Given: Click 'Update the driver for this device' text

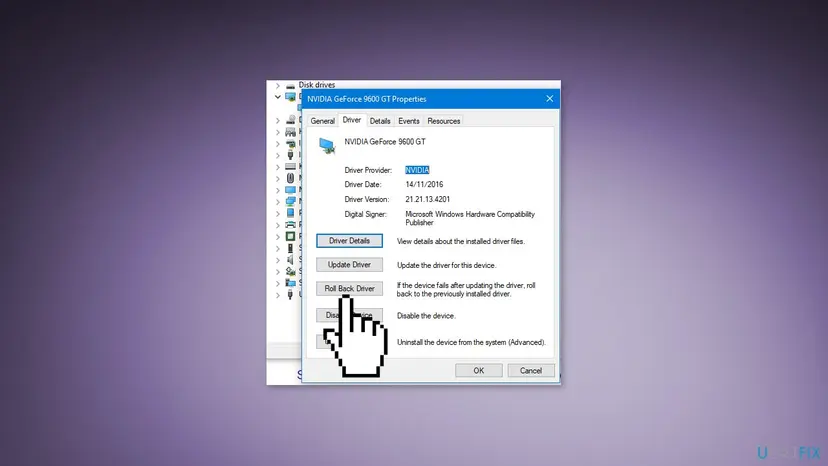Looking at the screenshot, I should tap(446, 265).
